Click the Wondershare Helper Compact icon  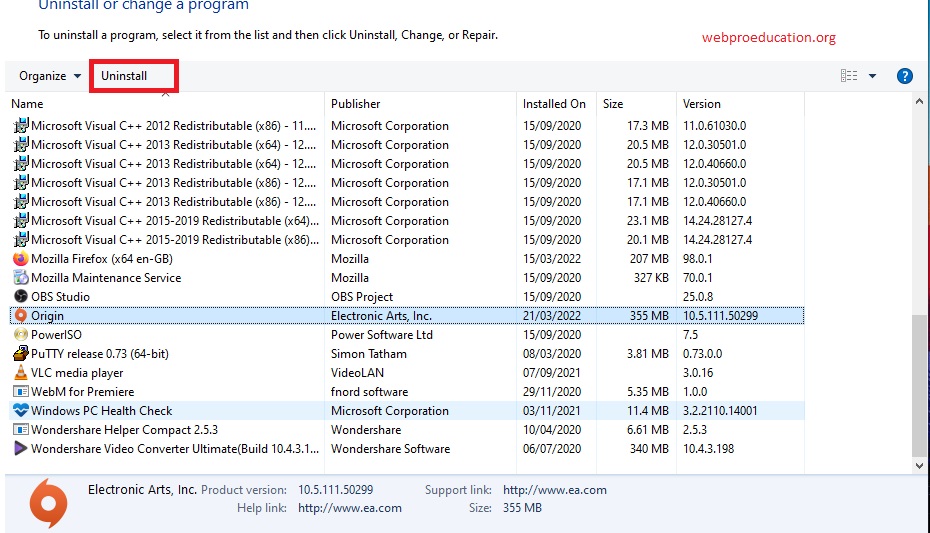(x=20, y=430)
